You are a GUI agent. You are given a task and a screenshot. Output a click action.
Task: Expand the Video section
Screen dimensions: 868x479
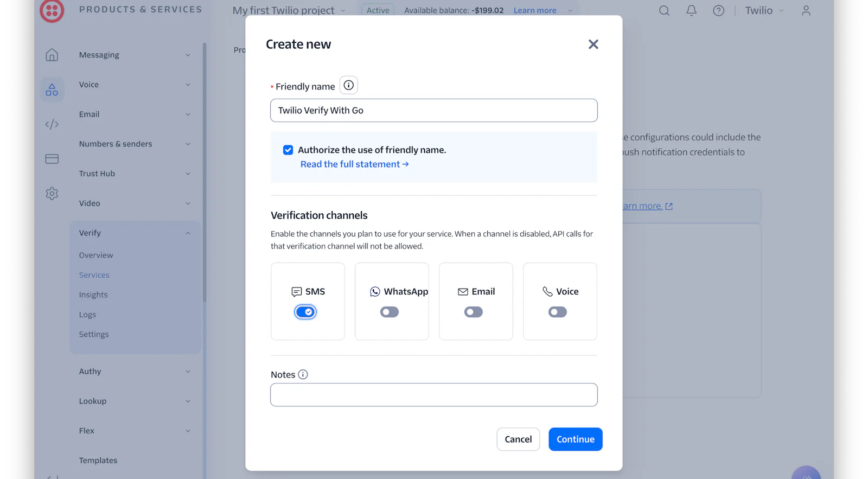click(x=135, y=203)
